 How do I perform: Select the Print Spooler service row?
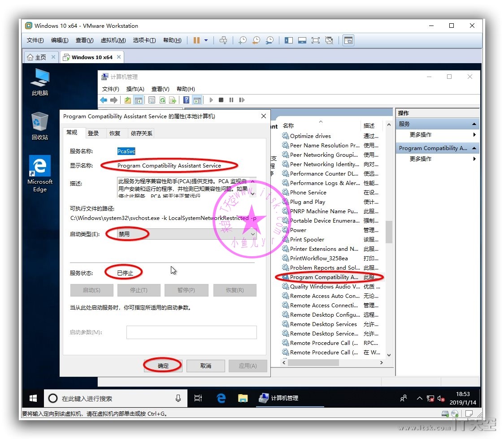[331, 240]
